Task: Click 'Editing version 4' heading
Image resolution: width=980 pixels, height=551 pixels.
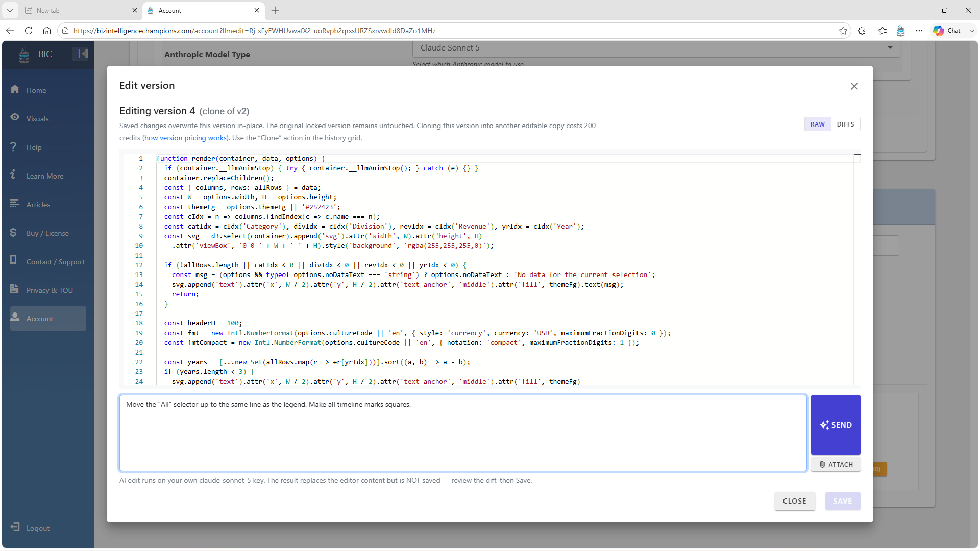Action: coord(157,111)
